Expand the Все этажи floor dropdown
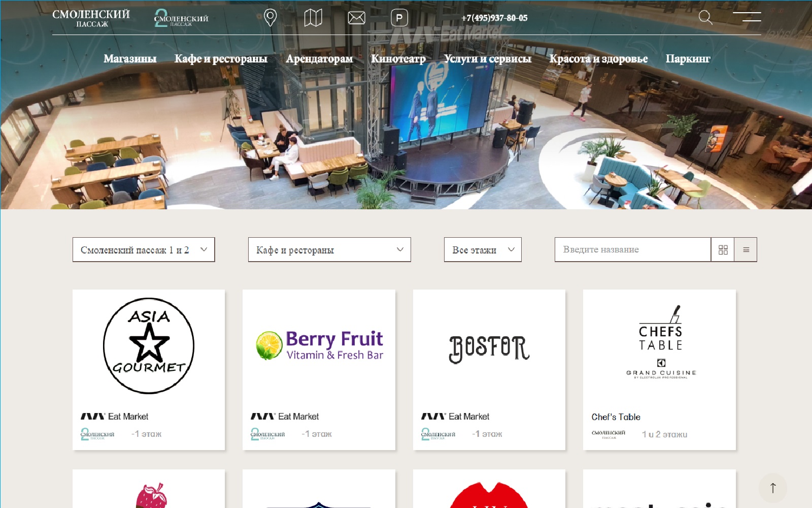812x508 pixels. click(x=483, y=249)
